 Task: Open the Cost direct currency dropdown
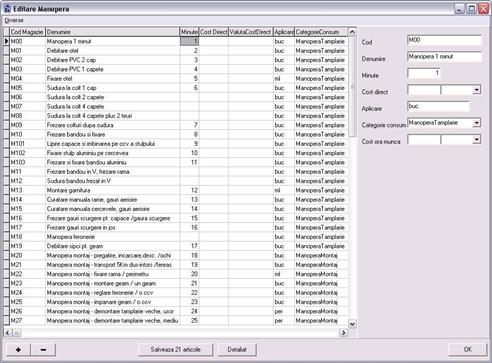477,90
